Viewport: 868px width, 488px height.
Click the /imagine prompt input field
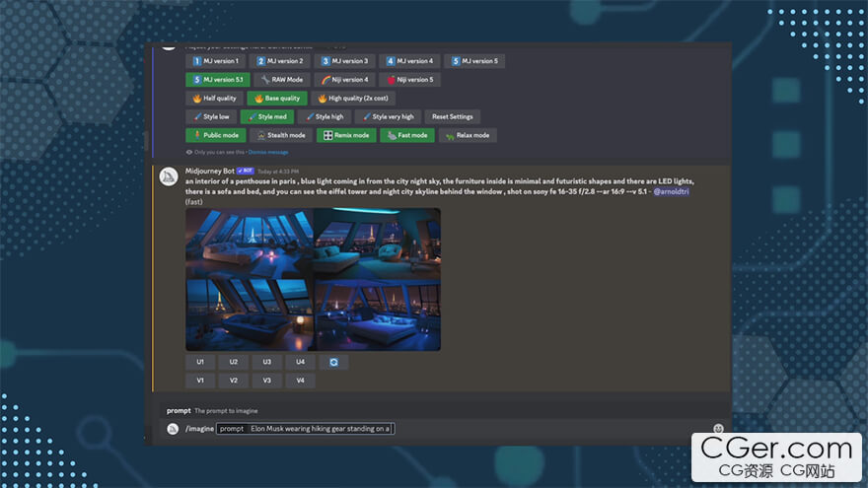305,429
